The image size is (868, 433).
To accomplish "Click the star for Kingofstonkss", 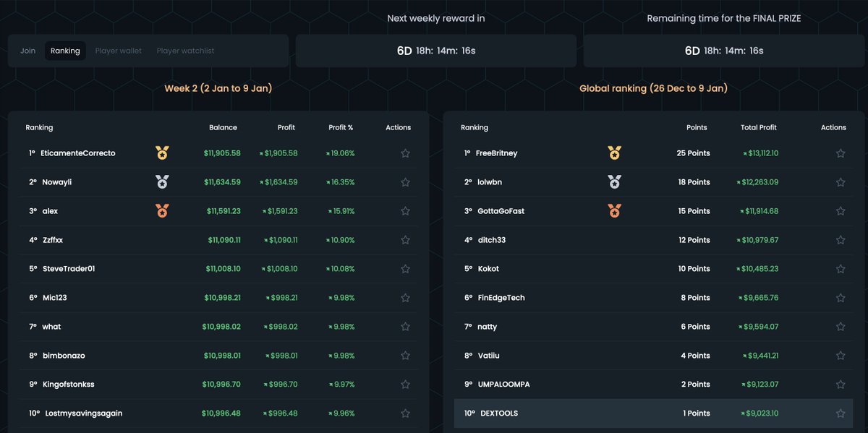I will (405, 385).
